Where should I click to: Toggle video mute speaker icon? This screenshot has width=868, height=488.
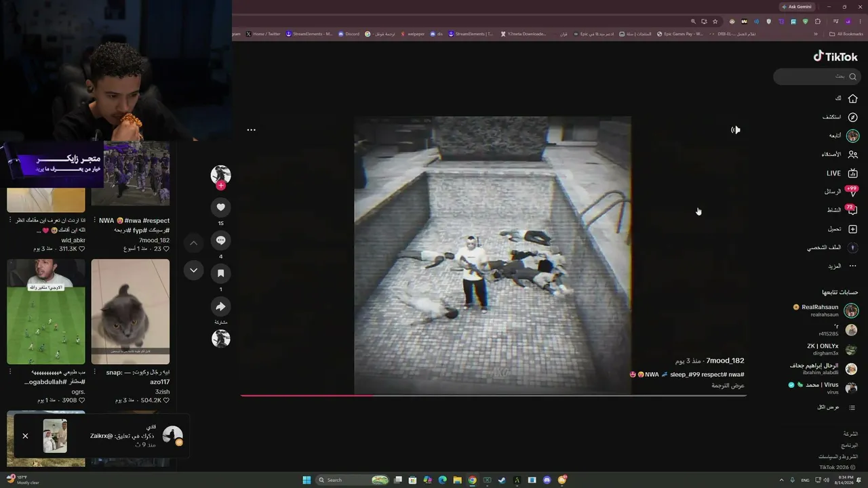(x=736, y=130)
